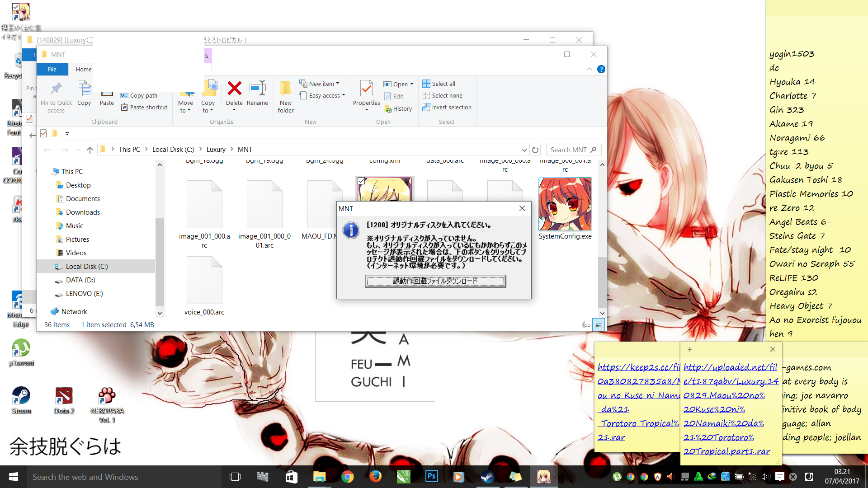Viewport: 868px width, 488px height.
Task: Switch to the Home ribbon tab
Action: [x=84, y=69]
